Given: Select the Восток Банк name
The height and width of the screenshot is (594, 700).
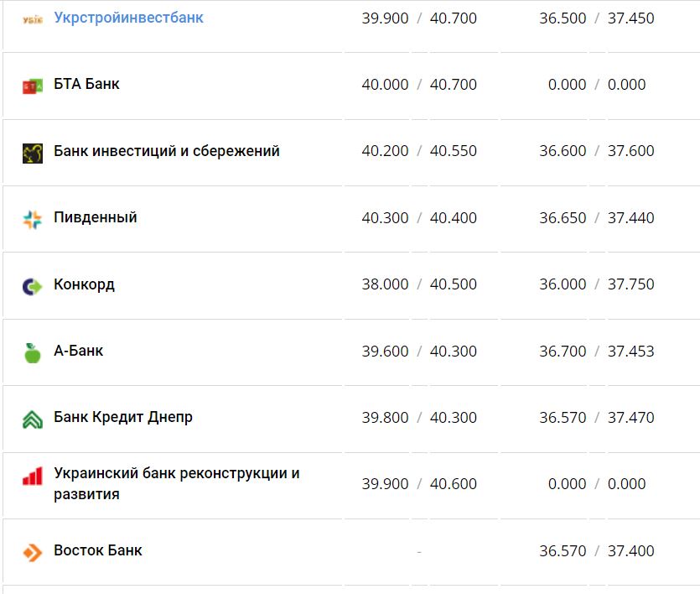Looking at the screenshot, I should [96, 550].
